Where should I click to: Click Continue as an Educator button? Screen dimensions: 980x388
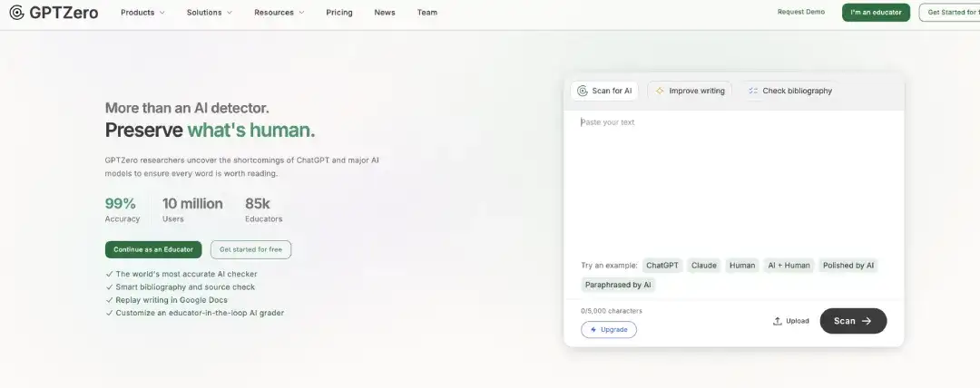pyautogui.click(x=153, y=249)
